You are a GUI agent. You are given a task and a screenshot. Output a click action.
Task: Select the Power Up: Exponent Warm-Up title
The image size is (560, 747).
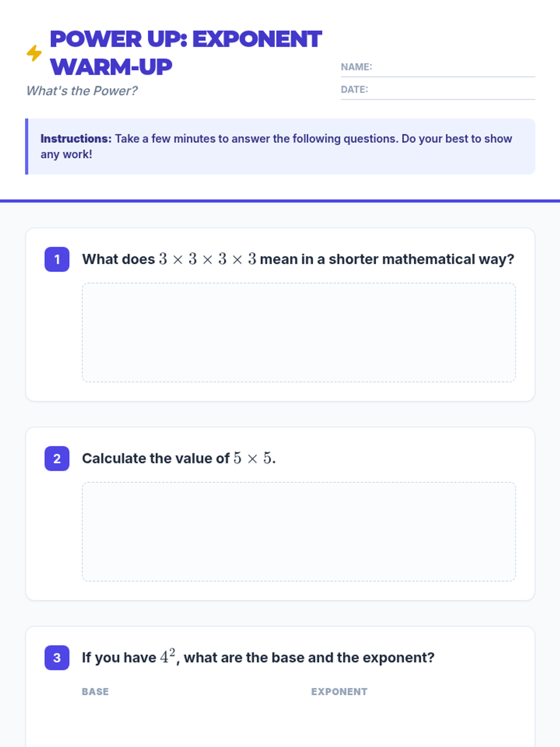point(185,53)
